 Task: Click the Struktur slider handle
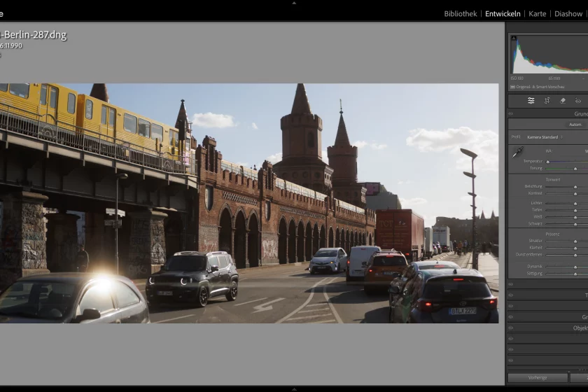point(575,241)
